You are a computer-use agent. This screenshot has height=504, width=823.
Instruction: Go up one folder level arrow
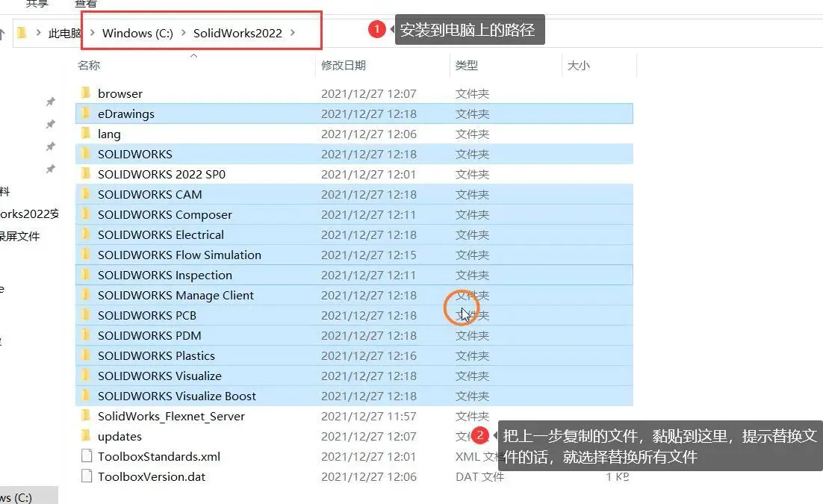tap(2, 34)
